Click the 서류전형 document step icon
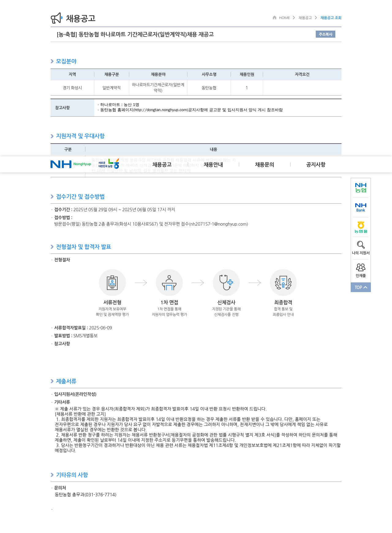Image resolution: width=392 pixels, height=533 pixels. pyautogui.click(x=112, y=283)
